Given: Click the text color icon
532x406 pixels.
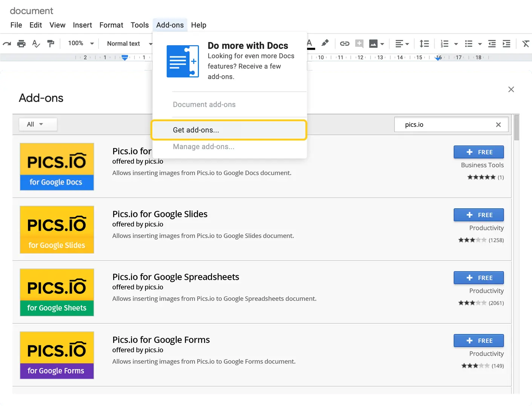Looking at the screenshot, I should tap(310, 44).
